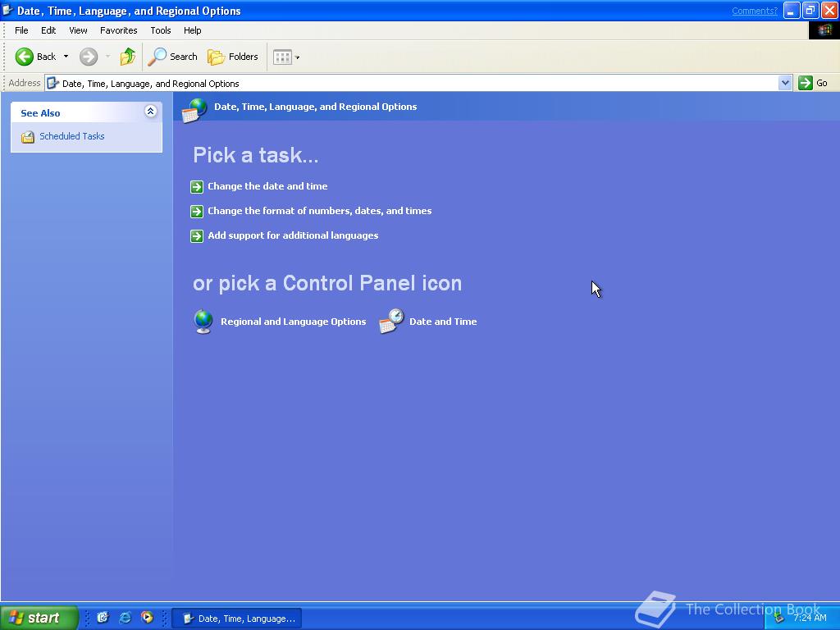
Task: Open the Back history dropdown arrow
Action: (66, 57)
